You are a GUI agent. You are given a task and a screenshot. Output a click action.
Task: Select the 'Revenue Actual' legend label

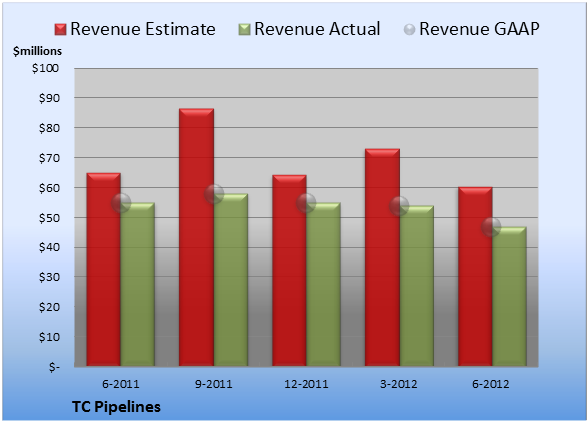(317, 29)
